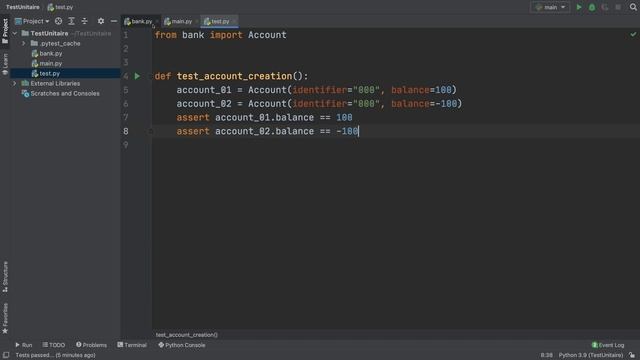Hide the Project tool window
Image resolution: width=640 pixels, height=360 pixels.
[114, 21]
